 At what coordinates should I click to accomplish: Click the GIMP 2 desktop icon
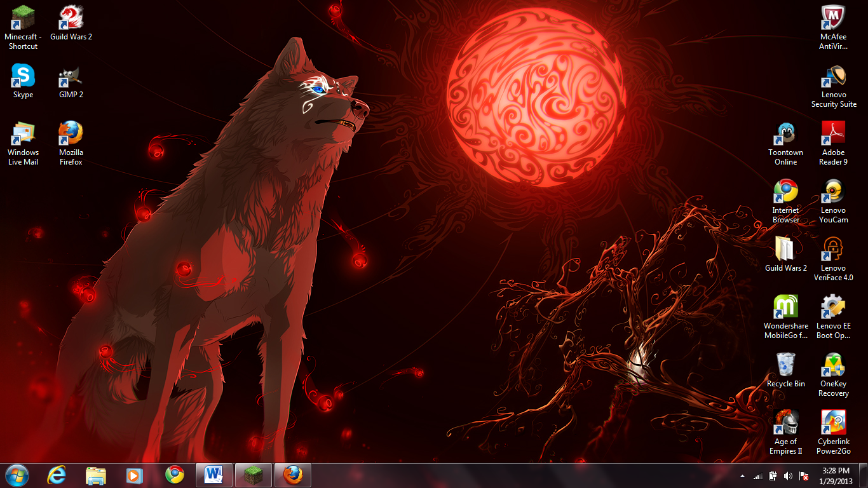pyautogui.click(x=71, y=76)
